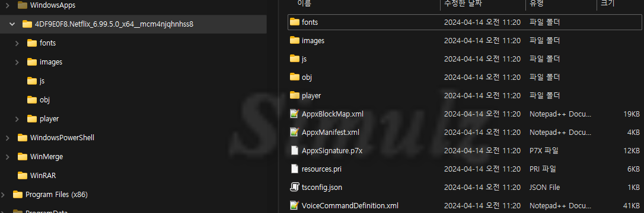Click the resources.pri blank file icon
Screen dimensions: 644x213
(294, 169)
